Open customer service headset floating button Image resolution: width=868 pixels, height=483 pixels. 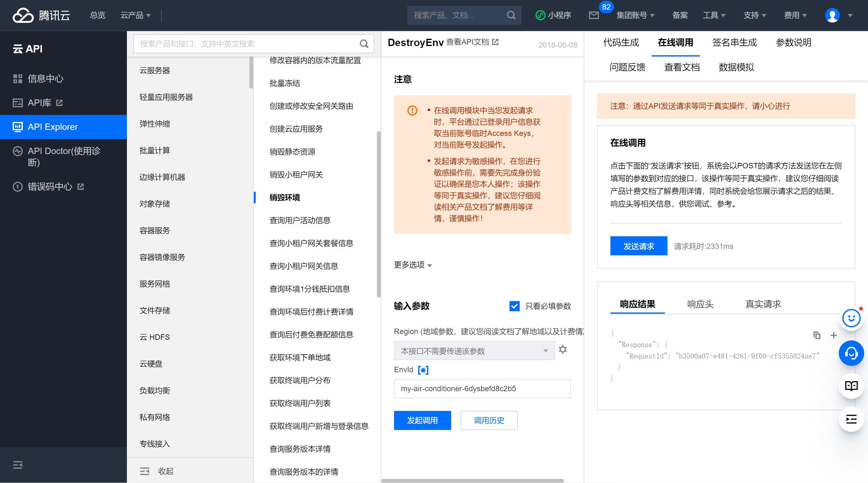coord(851,353)
